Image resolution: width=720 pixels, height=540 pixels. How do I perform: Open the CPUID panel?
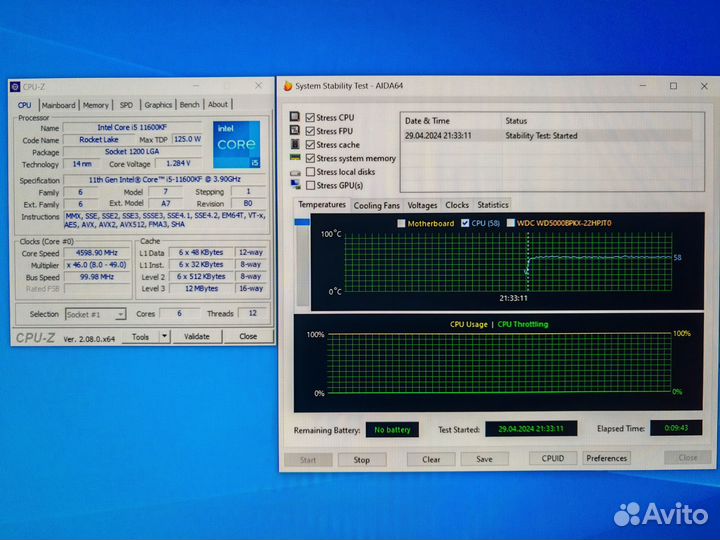coord(552,458)
